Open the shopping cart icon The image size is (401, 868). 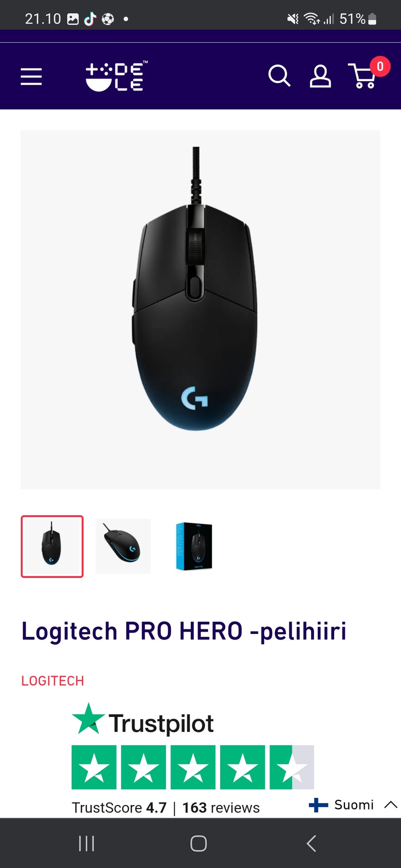coord(363,76)
